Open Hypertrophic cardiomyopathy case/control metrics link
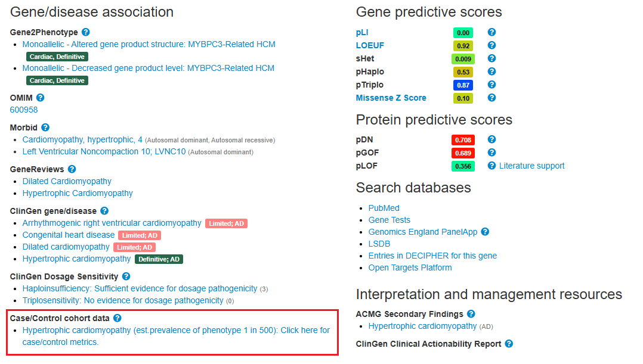This screenshot has height=364, width=643. tap(176, 336)
